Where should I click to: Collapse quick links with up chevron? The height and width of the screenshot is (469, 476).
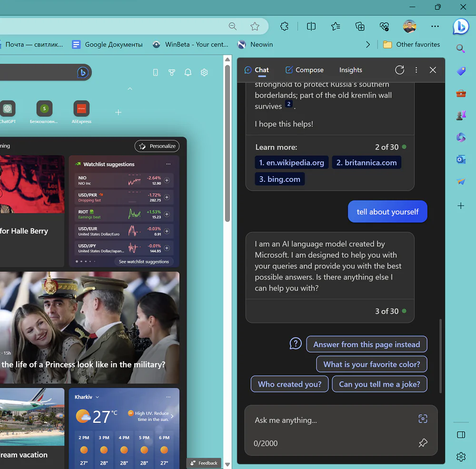tap(130, 89)
